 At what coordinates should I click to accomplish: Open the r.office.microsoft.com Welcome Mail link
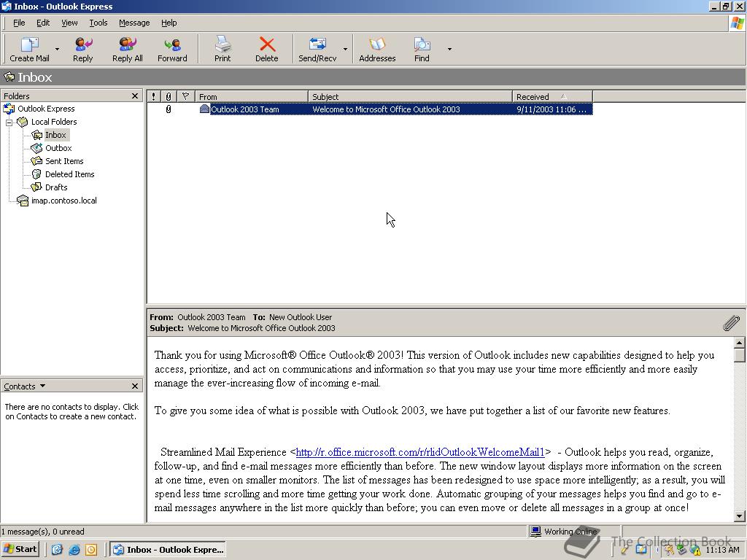click(419, 452)
